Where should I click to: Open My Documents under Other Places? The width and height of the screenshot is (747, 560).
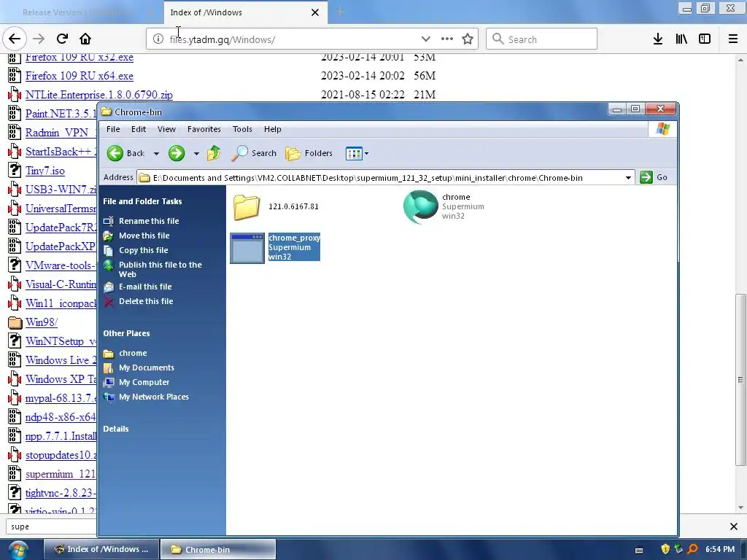(146, 367)
